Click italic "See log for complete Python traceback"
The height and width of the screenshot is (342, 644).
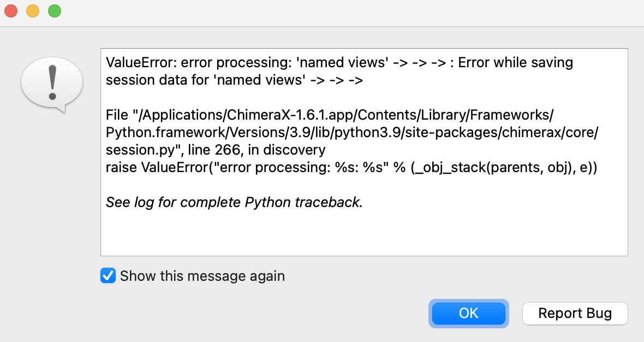coord(234,203)
